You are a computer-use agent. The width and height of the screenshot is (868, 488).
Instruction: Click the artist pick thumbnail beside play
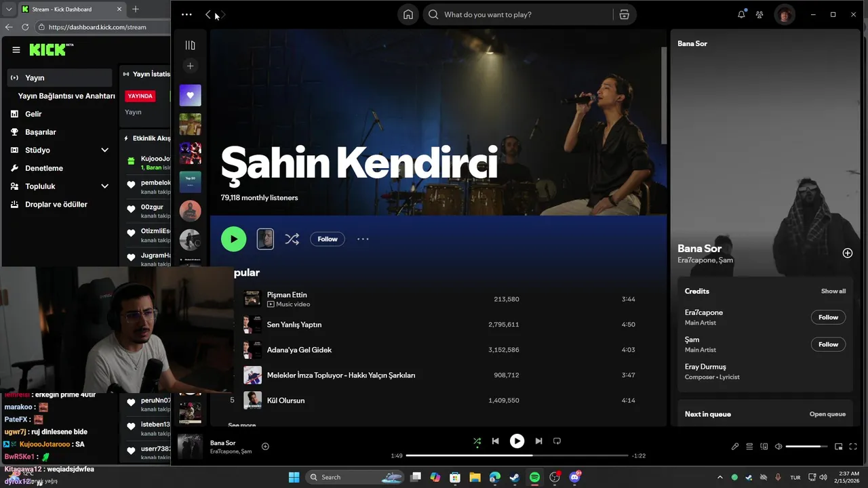[265, 239]
